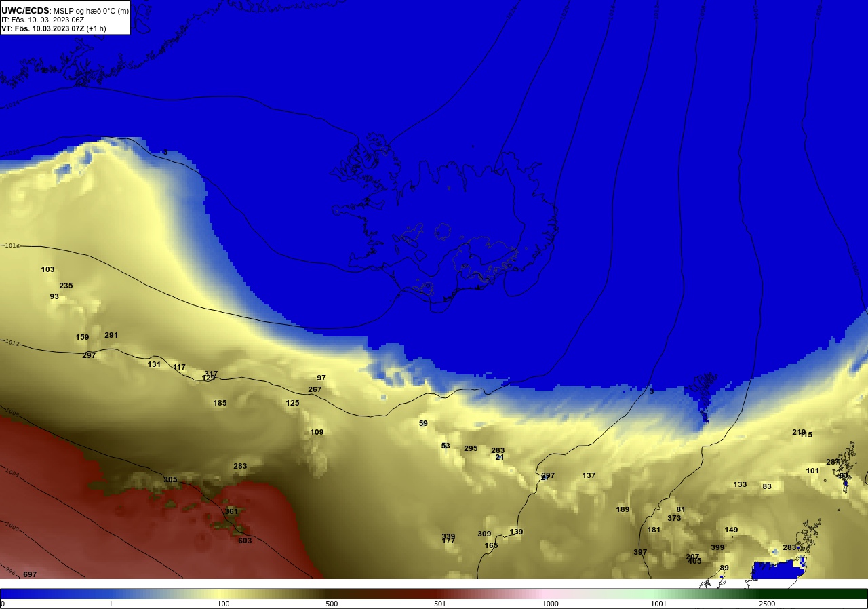Click the IT initial time line 06Z

coord(43,20)
